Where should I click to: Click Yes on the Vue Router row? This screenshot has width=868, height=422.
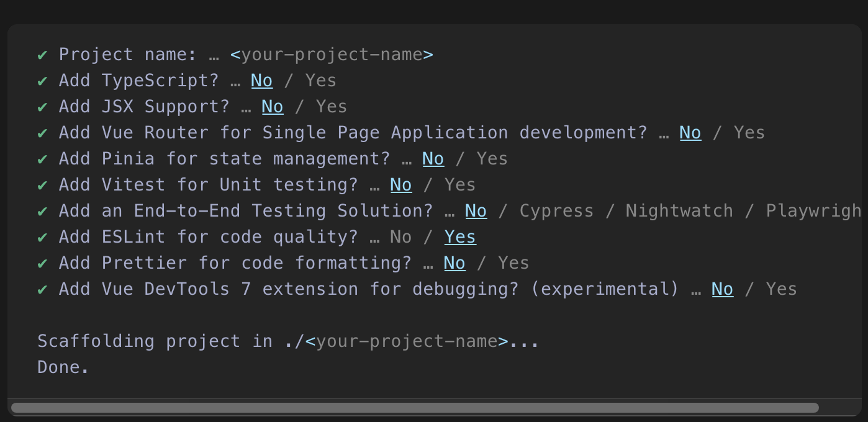(x=749, y=133)
